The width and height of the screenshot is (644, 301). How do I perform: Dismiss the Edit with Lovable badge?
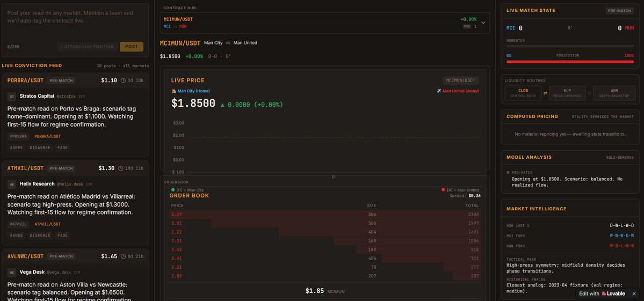tap(634, 293)
